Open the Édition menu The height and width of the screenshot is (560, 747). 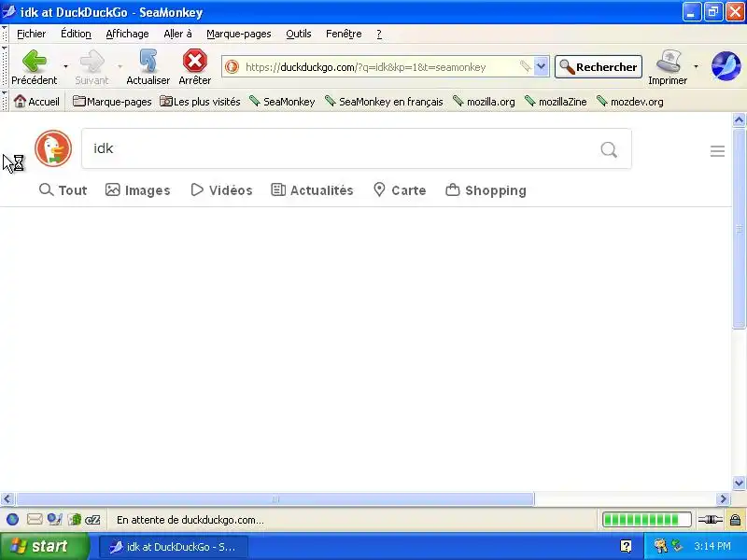[x=76, y=34]
